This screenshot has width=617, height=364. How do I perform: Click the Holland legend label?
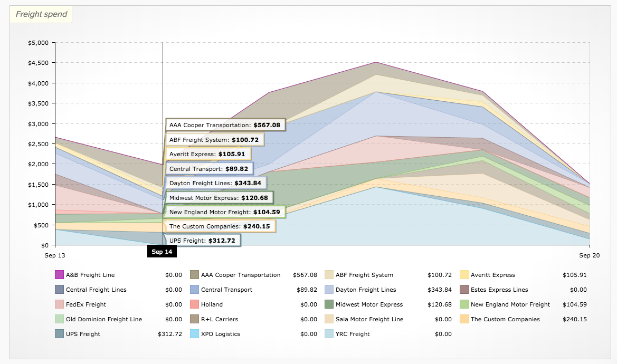(x=212, y=304)
